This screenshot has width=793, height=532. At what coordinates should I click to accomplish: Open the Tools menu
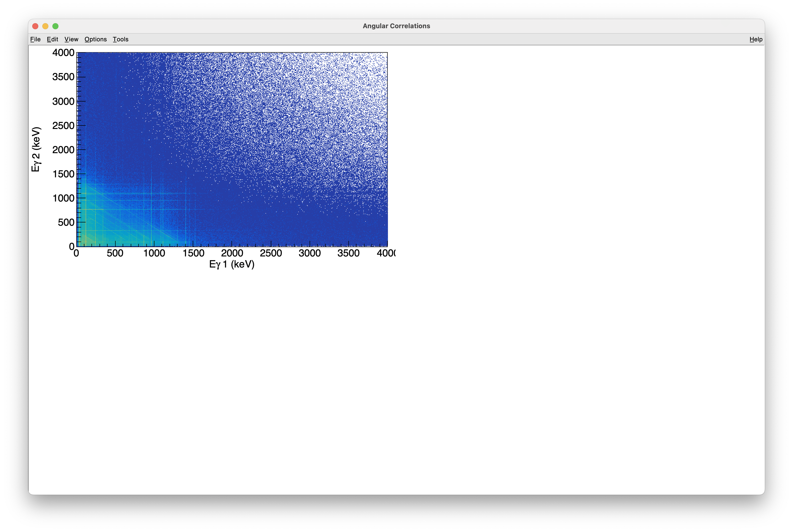pos(120,39)
